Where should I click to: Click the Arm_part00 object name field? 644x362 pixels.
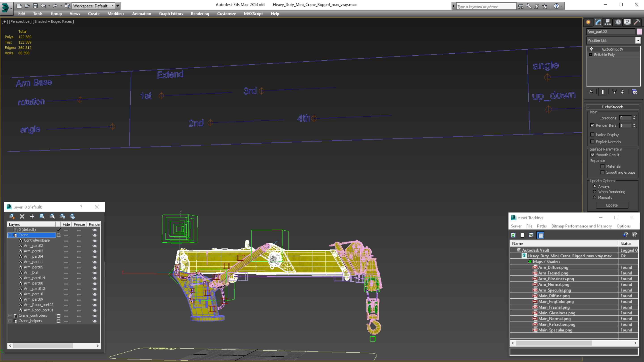tap(610, 32)
